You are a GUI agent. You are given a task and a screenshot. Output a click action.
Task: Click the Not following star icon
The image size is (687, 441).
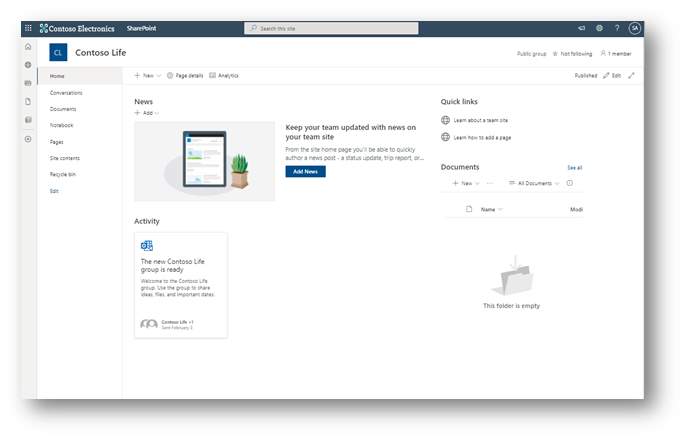tap(555, 54)
